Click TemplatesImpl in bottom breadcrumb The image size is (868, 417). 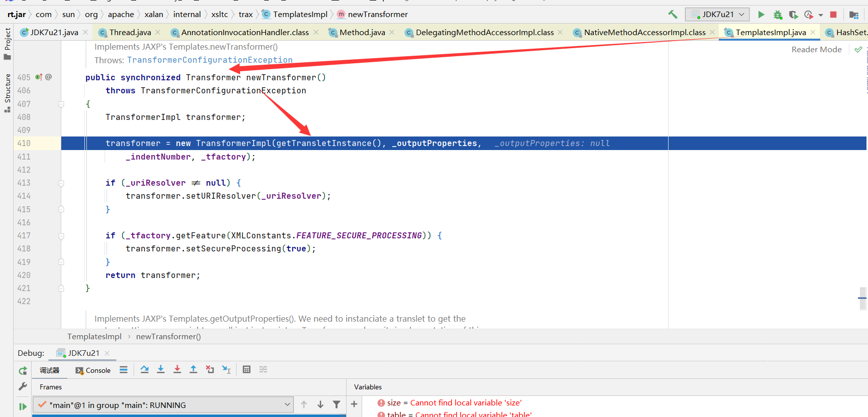(94, 337)
